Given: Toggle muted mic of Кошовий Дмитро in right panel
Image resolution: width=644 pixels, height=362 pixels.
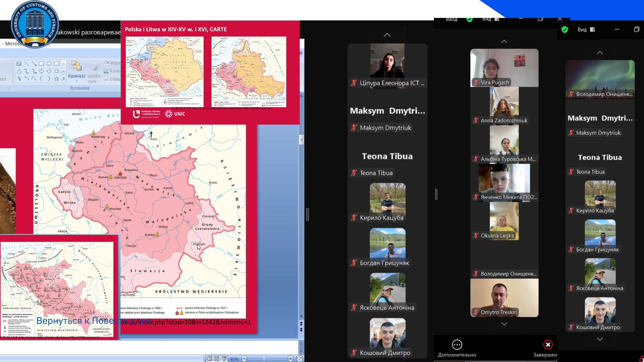Looking at the screenshot, I should [571, 327].
